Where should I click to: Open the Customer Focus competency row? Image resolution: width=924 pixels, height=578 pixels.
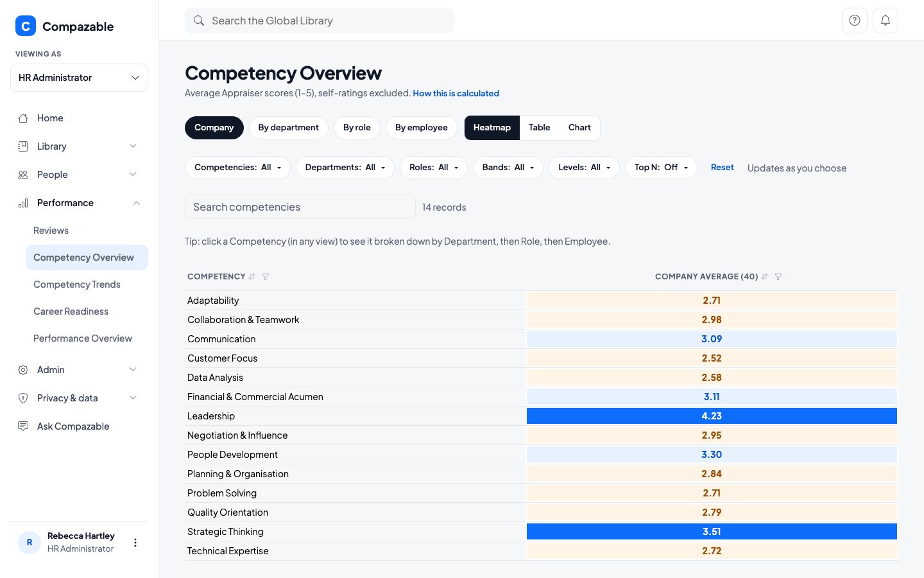pos(541,358)
